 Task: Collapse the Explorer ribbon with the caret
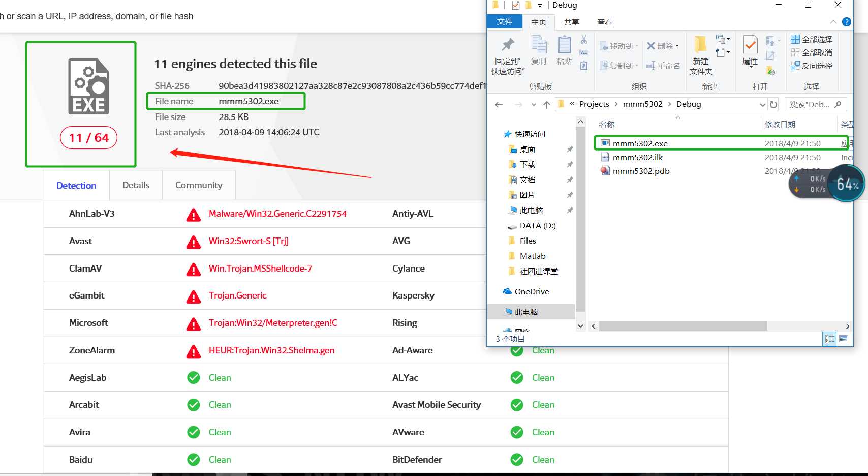coord(833,22)
